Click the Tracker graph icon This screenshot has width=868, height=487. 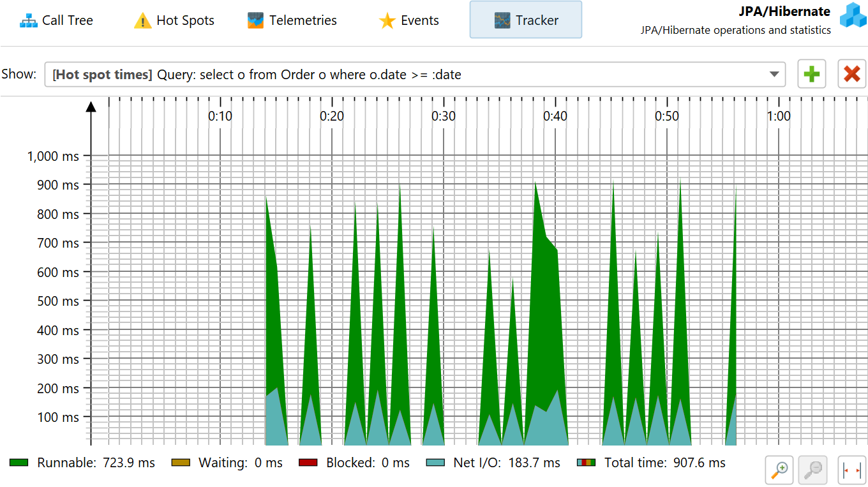(x=502, y=20)
